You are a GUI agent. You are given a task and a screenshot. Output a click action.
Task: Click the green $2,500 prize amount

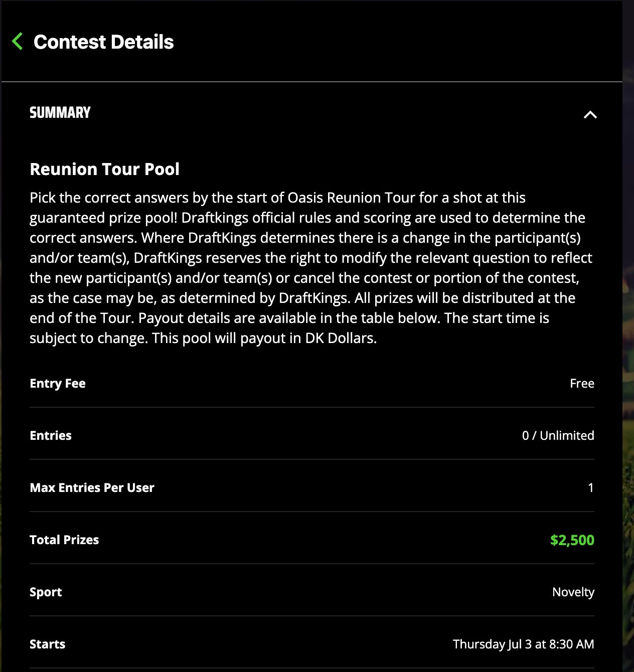[x=572, y=540]
